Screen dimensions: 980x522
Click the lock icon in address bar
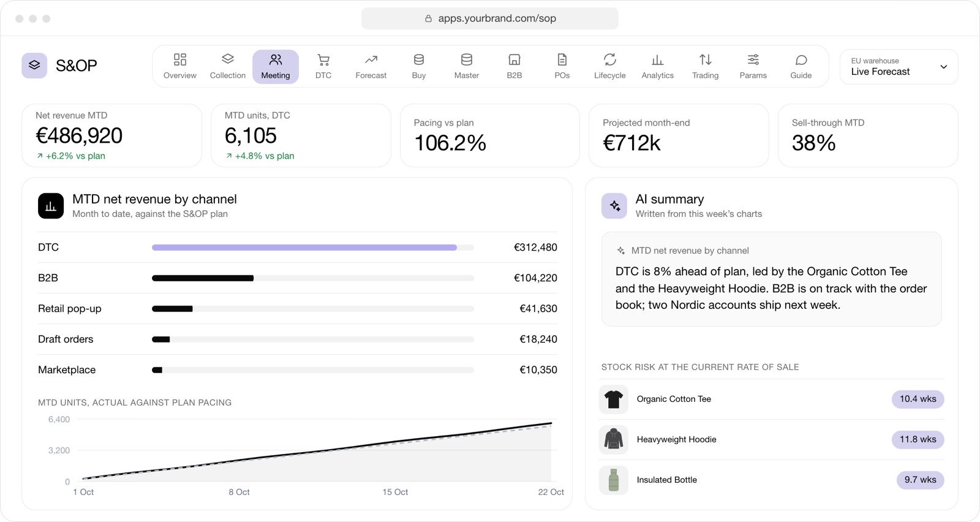tap(428, 18)
